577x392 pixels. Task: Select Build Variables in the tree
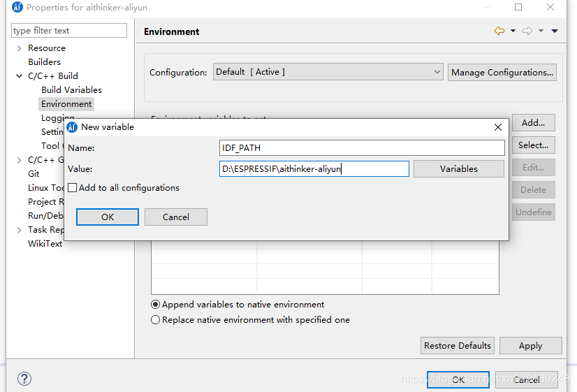tap(71, 90)
